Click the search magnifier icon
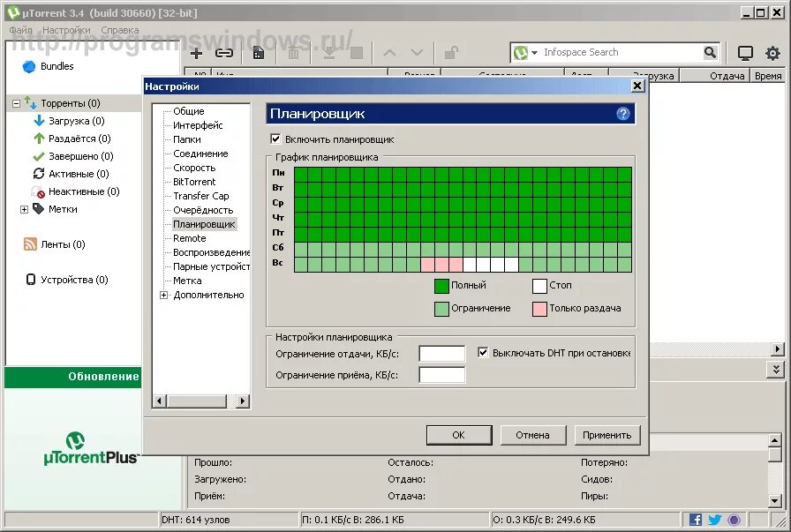This screenshot has width=791, height=532. (710, 52)
